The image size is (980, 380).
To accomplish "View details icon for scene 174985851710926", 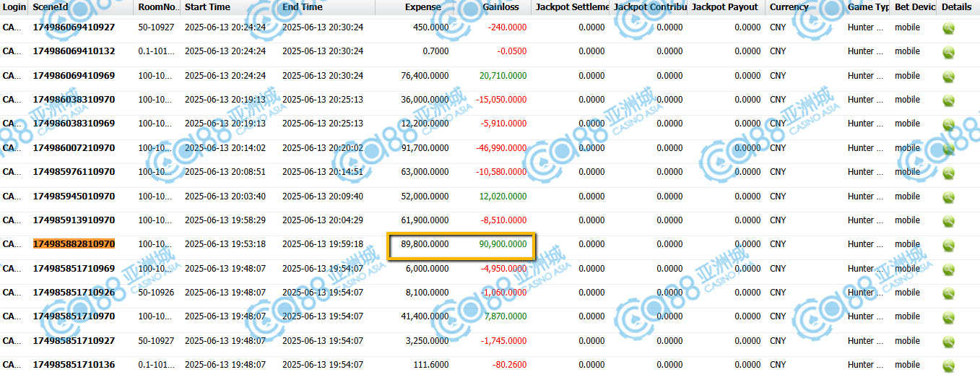I will [x=948, y=293].
